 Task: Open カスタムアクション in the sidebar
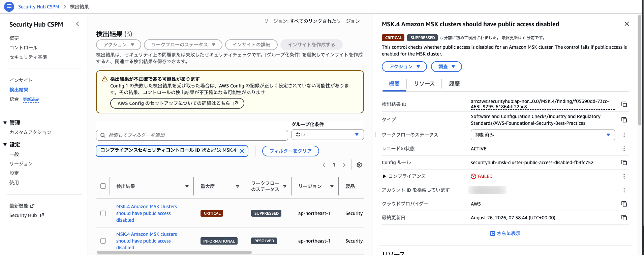30,133
